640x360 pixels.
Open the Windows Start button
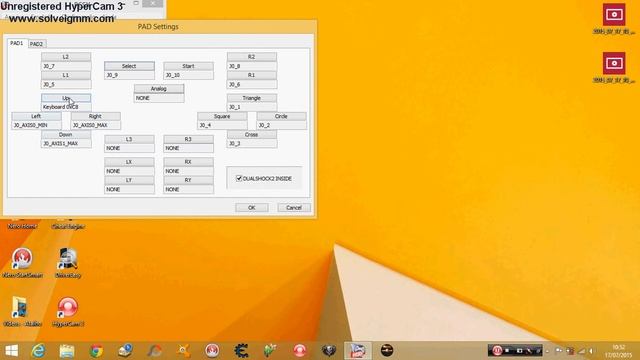[11, 351]
